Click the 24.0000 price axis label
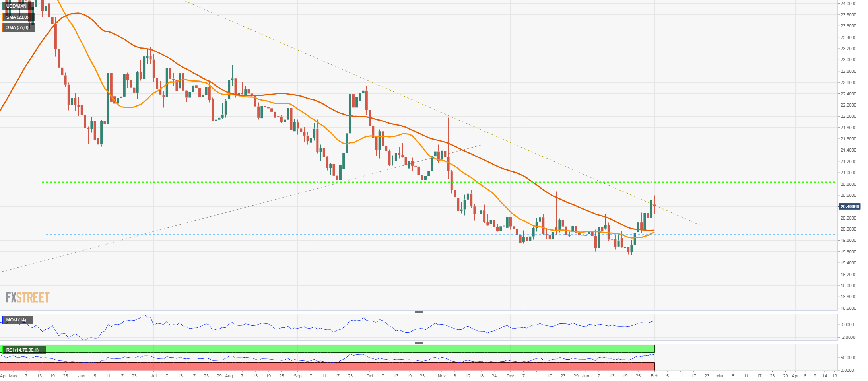Screen dimensions: 868x381 coord(848,4)
